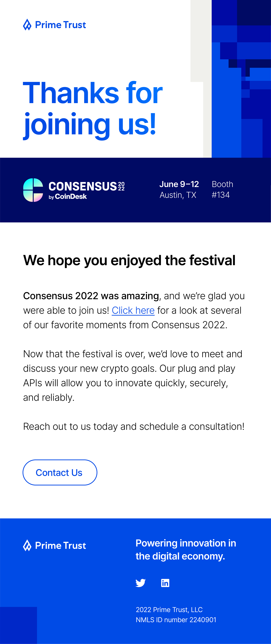The image size is (271, 644).
Task: Click the bold "Consensus 2022 was amazing" text
Action: pyautogui.click(x=91, y=296)
